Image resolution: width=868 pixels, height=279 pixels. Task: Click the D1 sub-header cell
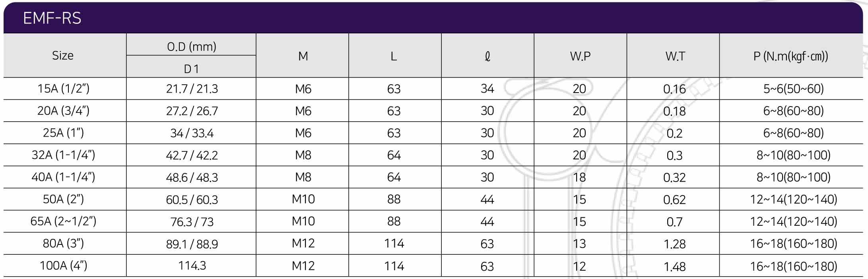coord(191,69)
